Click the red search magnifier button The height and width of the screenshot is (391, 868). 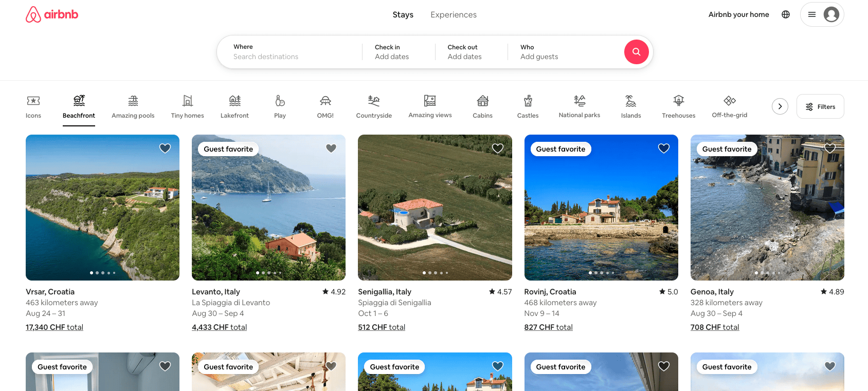[636, 52]
